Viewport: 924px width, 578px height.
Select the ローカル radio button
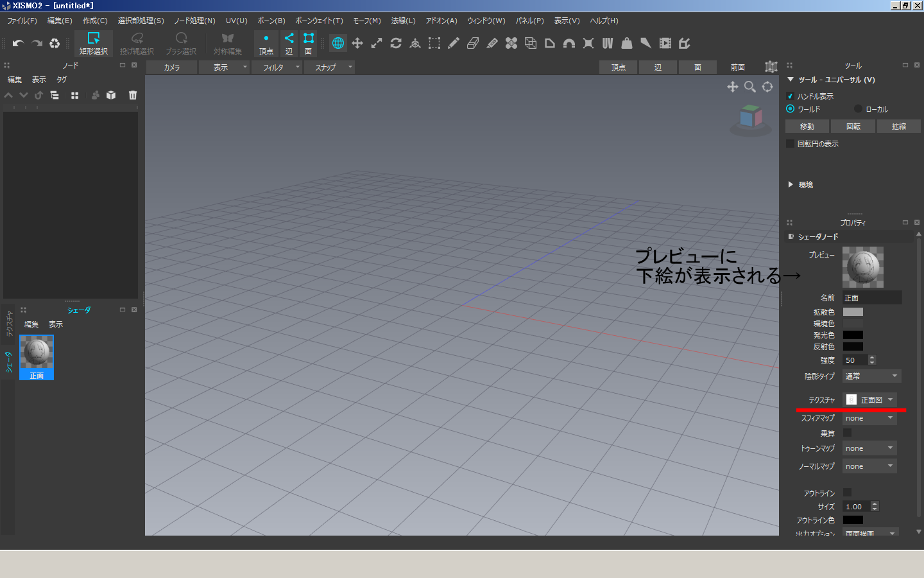[858, 109]
